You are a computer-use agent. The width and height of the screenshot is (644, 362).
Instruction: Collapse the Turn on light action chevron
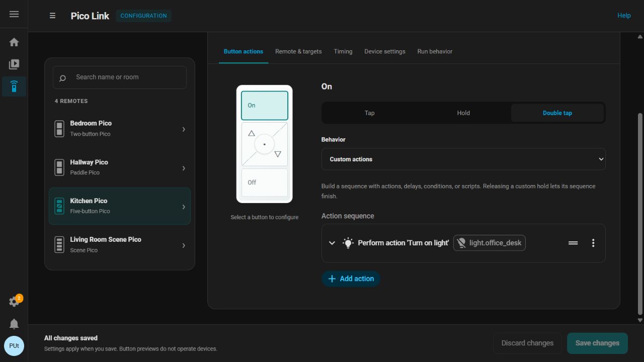(332, 243)
